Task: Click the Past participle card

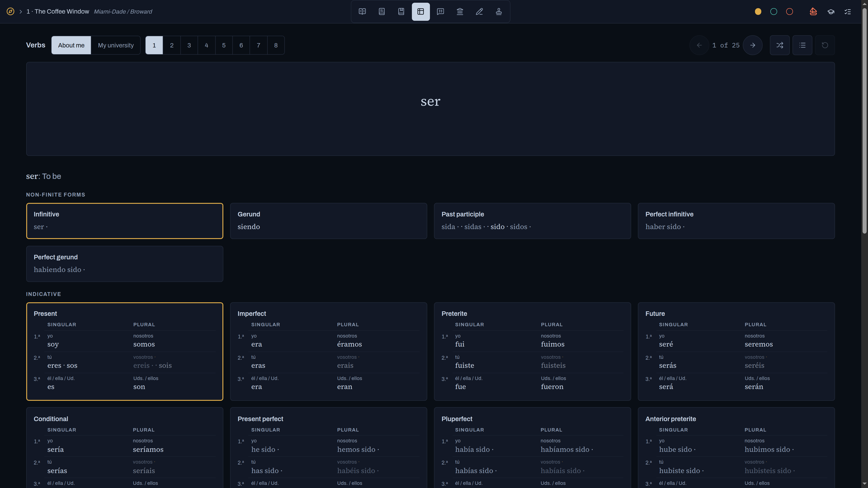Action: tap(532, 221)
